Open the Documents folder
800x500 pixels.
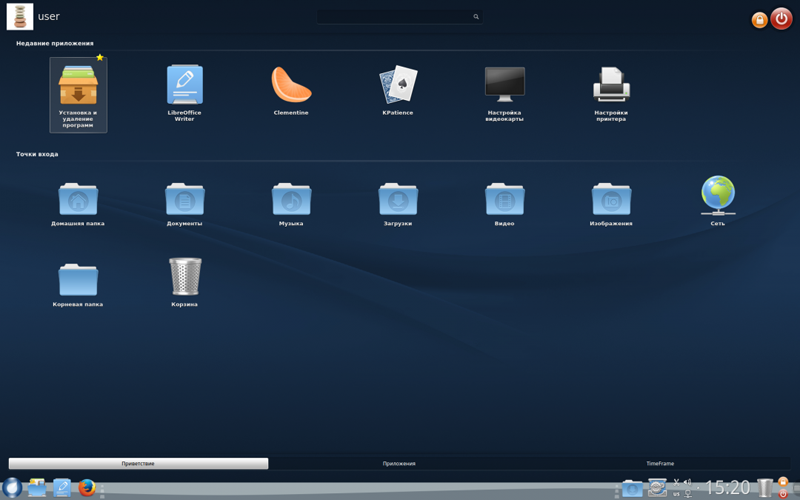(x=185, y=204)
